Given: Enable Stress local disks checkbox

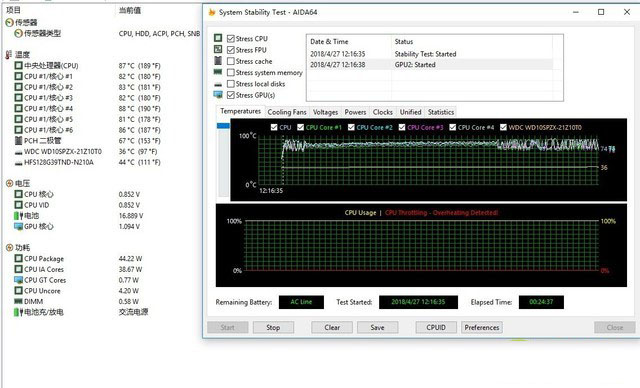Looking at the screenshot, I should [x=231, y=84].
